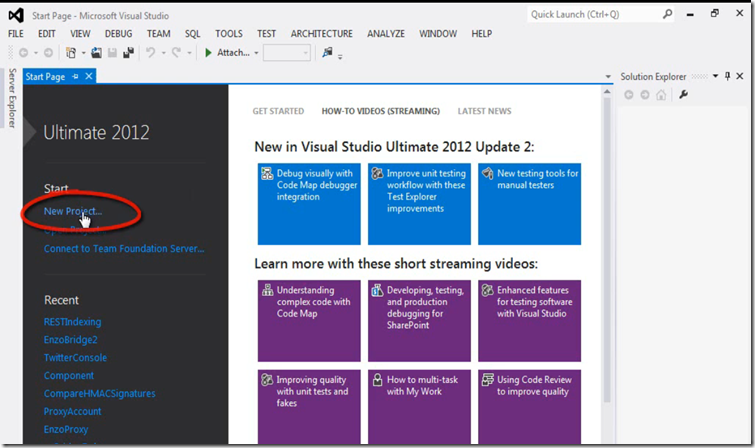
Task: Close the Start Page tab
Action: pyautogui.click(x=89, y=76)
